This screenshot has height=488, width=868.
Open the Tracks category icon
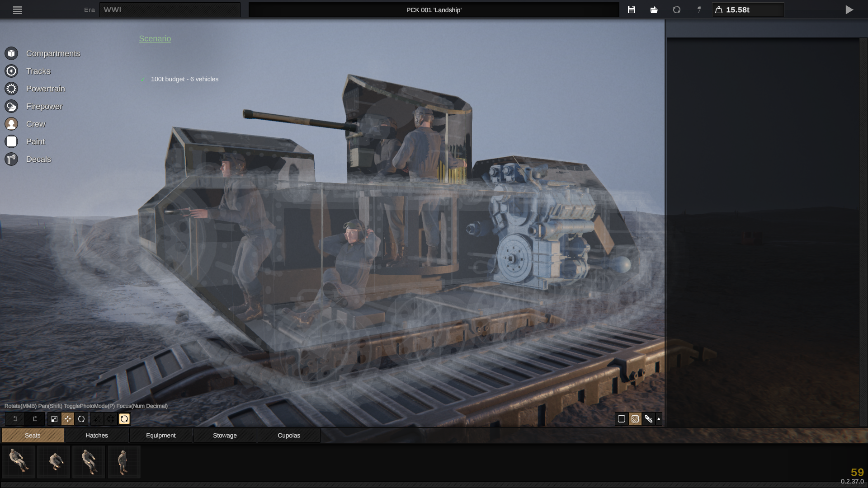point(11,71)
